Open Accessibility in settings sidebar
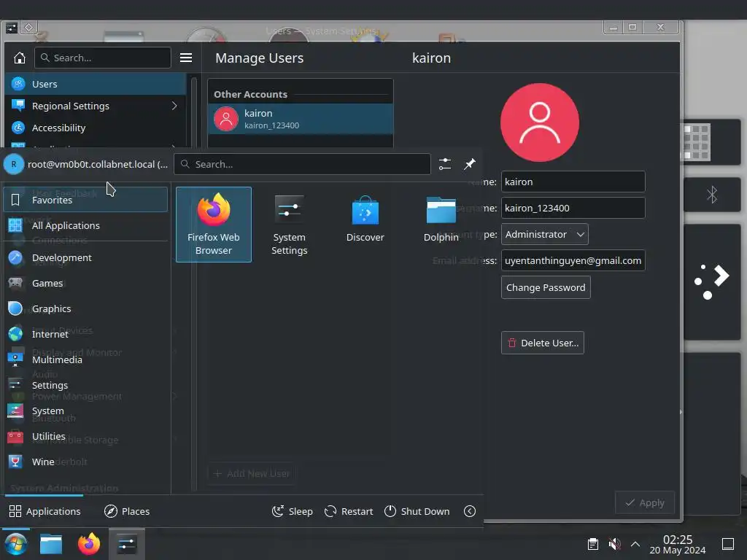Screen dimensions: 747x560 click(96, 128)
